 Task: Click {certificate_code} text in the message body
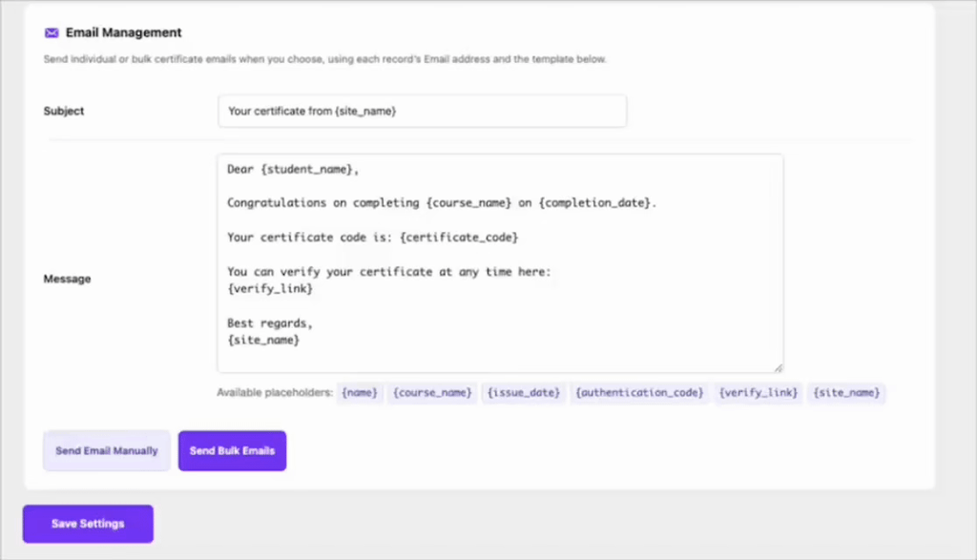click(459, 238)
